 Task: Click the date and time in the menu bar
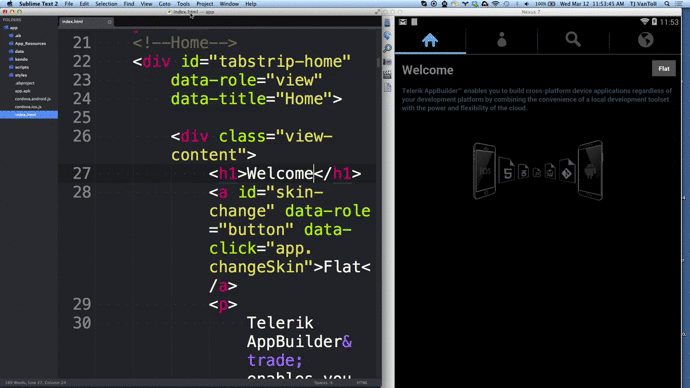(x=592, y=4)
